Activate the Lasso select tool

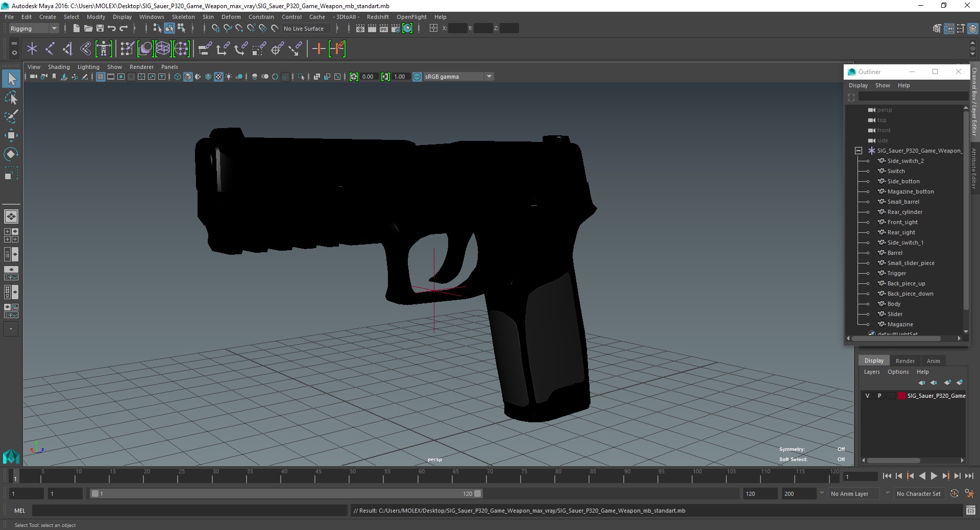click(x=11, y=98)
